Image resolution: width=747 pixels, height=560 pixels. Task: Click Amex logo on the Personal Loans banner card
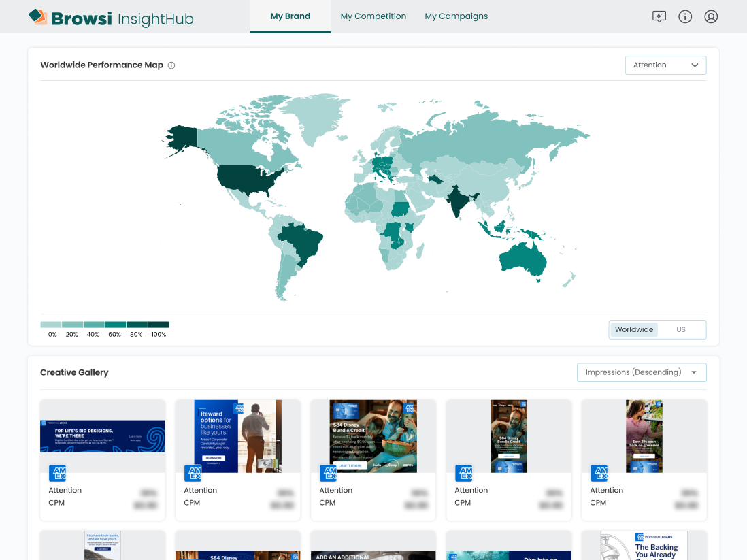pyautogui.click(x=58, y=474)
